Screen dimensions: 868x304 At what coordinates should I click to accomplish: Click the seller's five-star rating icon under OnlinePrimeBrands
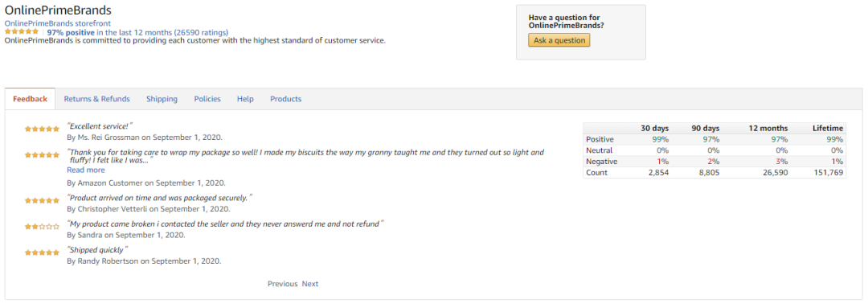(x=22, y=32)
